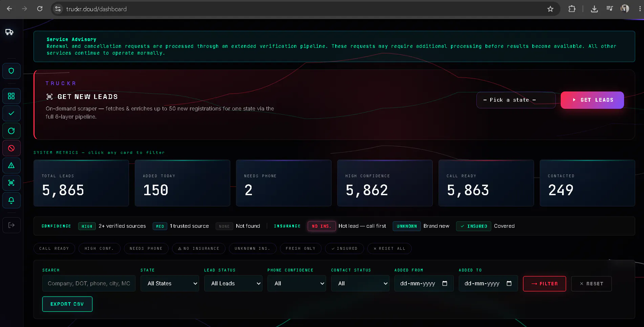Click the HIGH confidence legend badge
This screenshot has width=644, height=327.
pos(87,226)
